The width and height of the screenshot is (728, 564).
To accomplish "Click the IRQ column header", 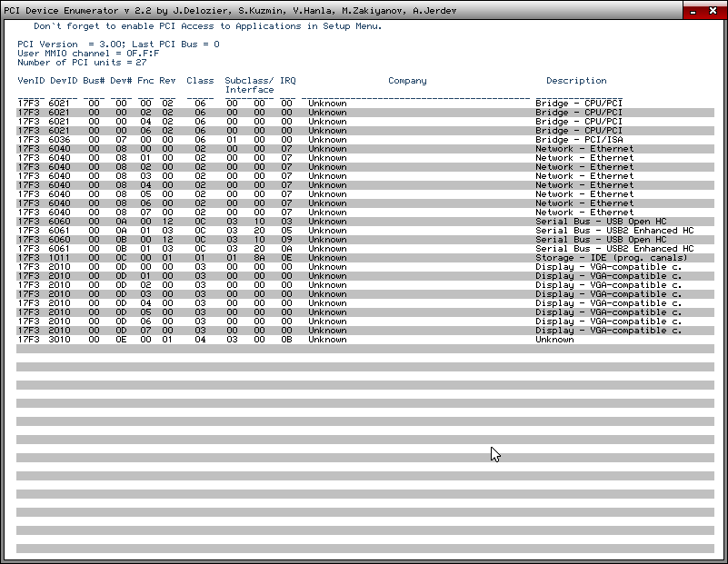I will tap(287, 81).
